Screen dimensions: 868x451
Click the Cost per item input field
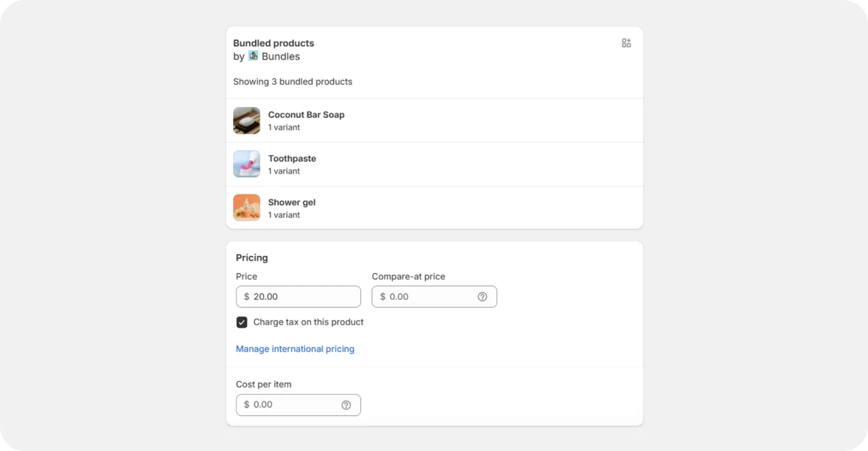pos(293,405)
